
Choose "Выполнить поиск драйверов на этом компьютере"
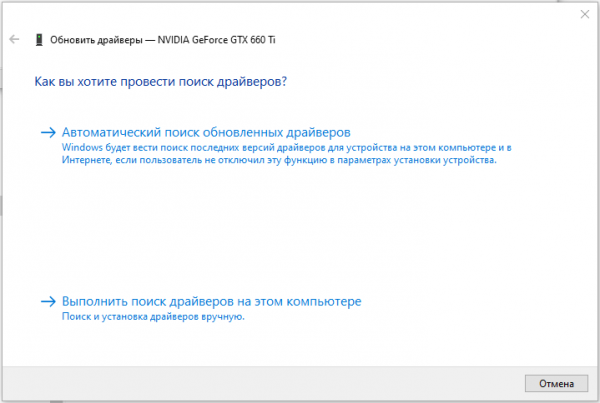pyautogui.click(x=211, y=301)
